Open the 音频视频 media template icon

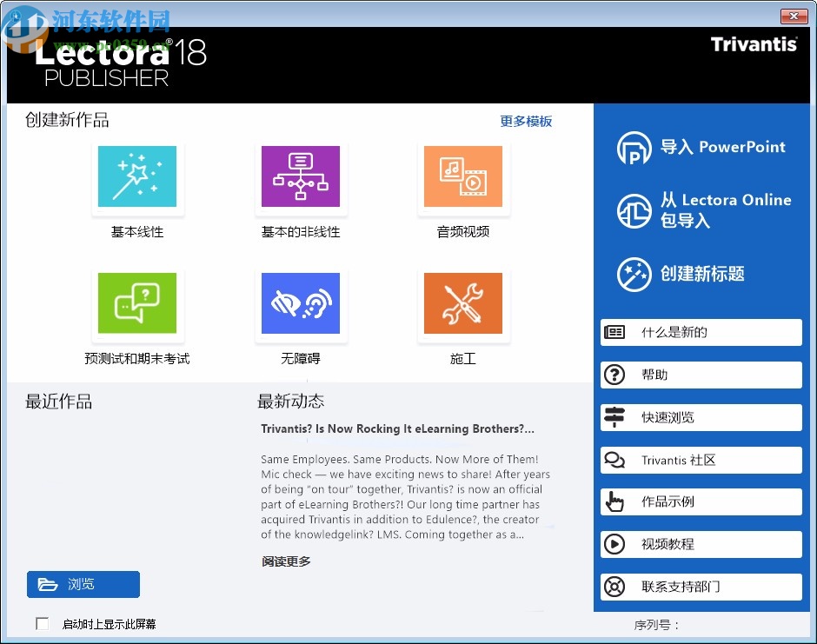463,177
